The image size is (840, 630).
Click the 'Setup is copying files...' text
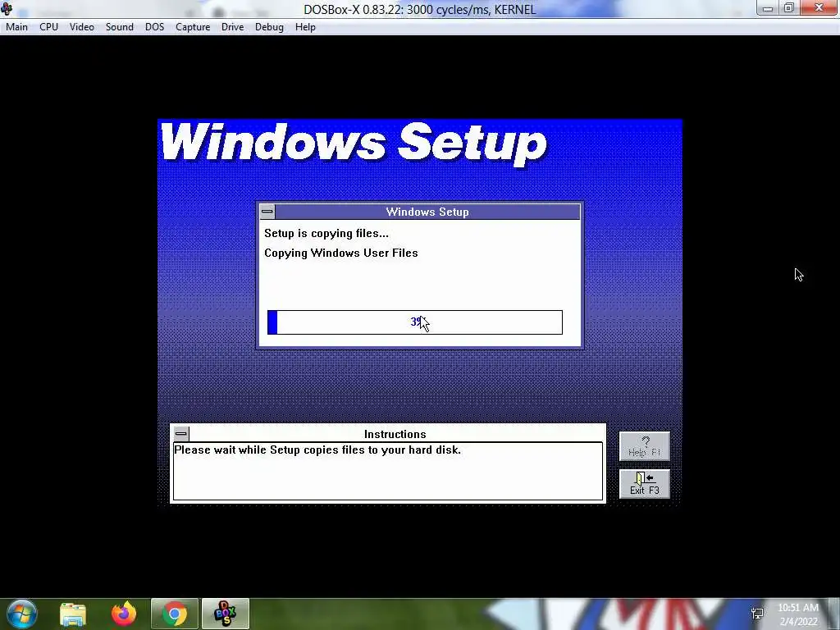coord(326,234)
